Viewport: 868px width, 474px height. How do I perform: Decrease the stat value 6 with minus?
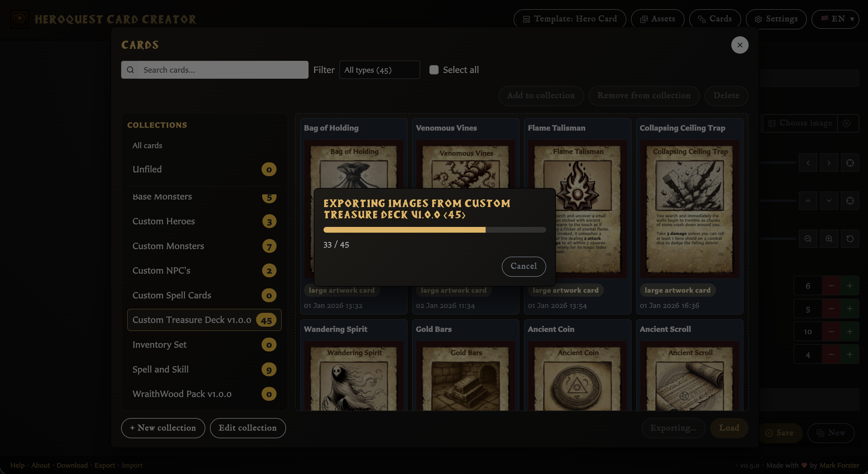pyautogui.click(x=831, y=286)
